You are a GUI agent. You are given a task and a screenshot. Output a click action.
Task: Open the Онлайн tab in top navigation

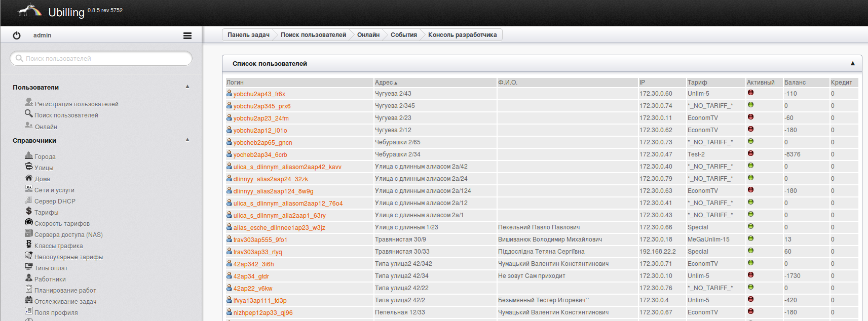click(368, 35)
